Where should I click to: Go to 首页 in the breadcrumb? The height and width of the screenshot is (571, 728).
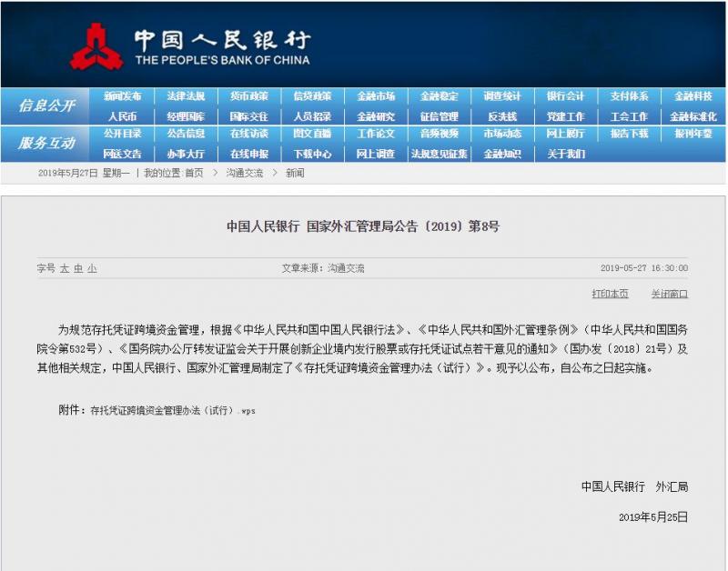(x=194, y=173)
